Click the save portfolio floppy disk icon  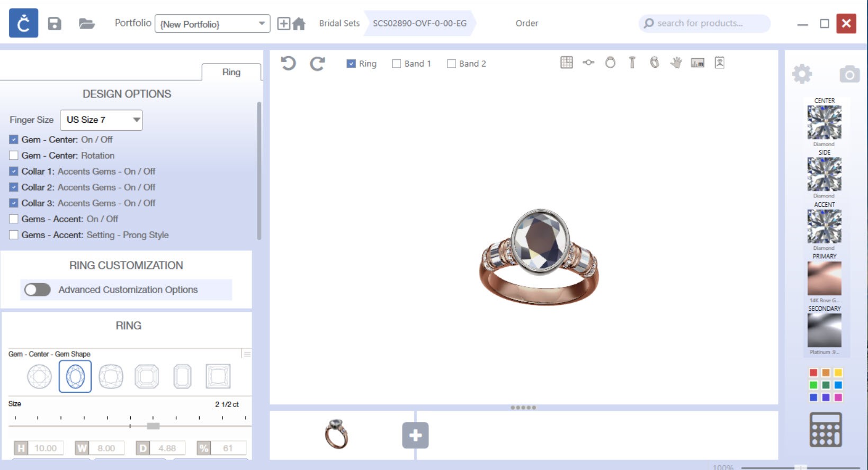(x=55, y=24)
